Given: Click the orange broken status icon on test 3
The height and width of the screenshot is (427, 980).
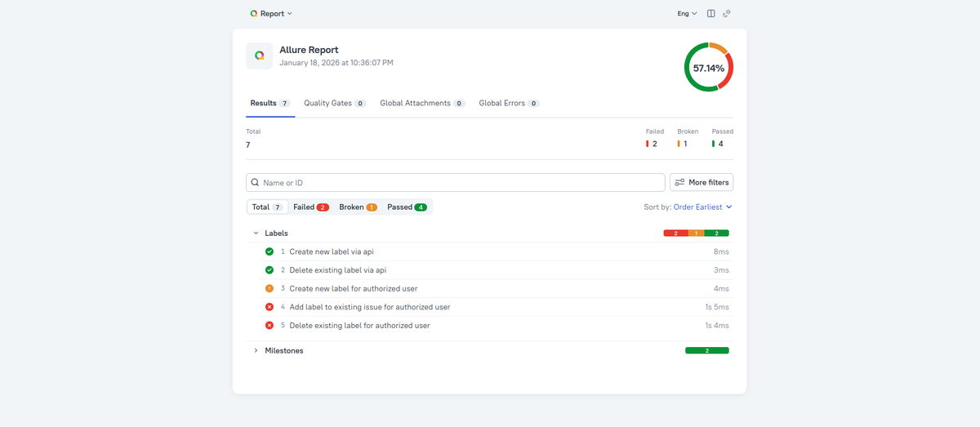Looking at the screenshot, I should [x=269, y=288].
